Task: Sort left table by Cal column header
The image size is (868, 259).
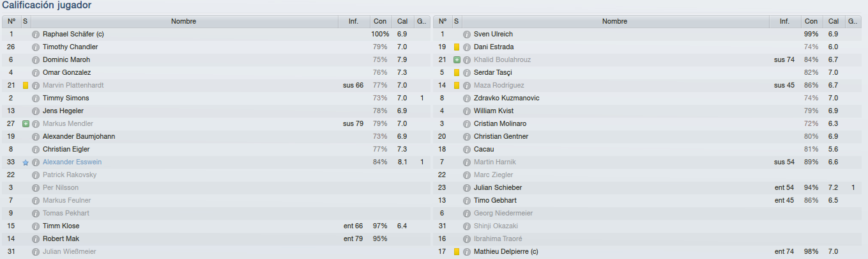Action: click(x=402, y=21)
